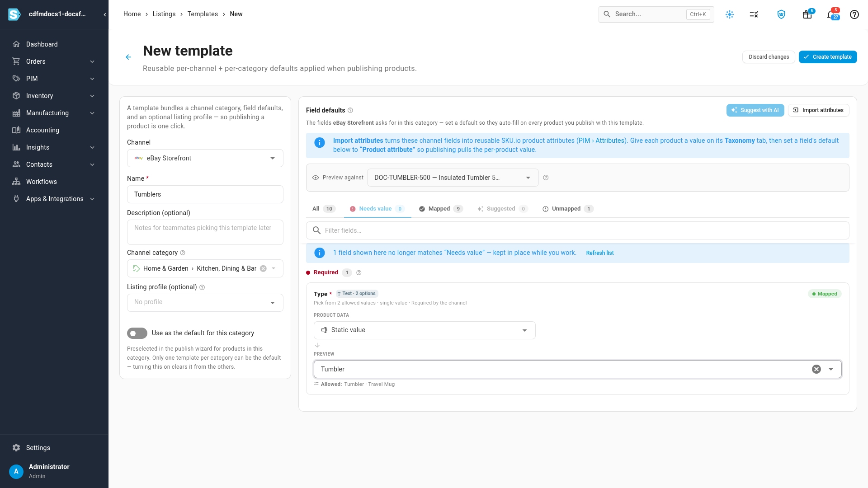Open the Channel eBay Storefront dropdown

coord(205,158)
